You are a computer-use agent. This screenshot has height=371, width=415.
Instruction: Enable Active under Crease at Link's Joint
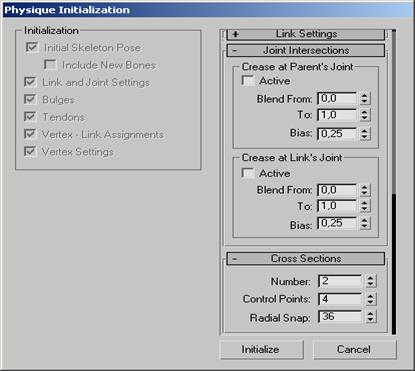pos(248,173)
